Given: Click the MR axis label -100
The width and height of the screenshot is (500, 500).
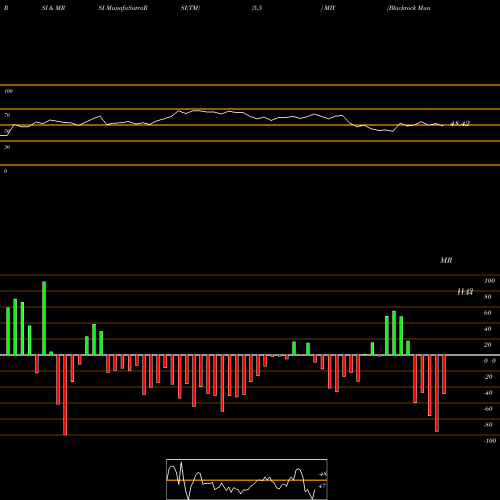Looking at the screenshot, I should [490, 441].
